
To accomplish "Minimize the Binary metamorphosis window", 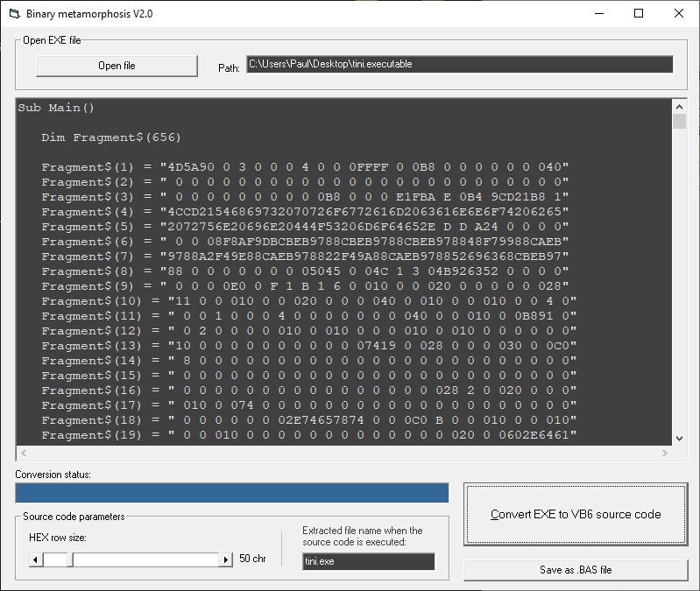I will tap(598, 14).
